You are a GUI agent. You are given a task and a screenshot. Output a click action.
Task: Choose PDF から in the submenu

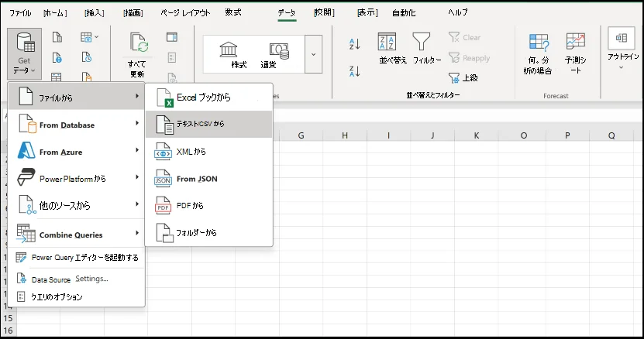209,206
